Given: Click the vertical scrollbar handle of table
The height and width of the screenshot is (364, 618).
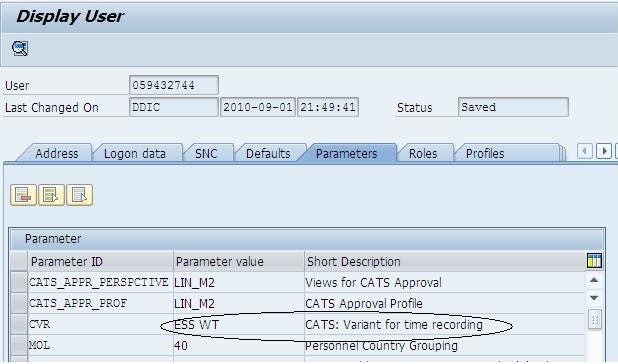Looking at the screenshot, I should point(594,319).
